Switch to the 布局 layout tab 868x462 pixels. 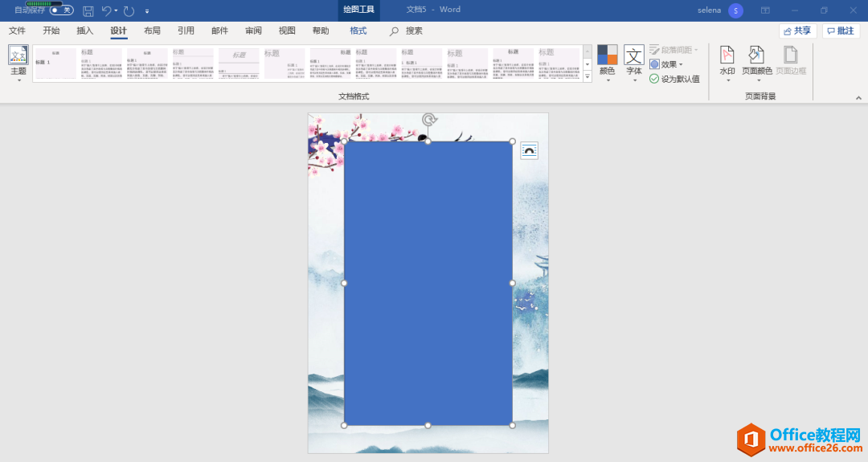point(152,31)
